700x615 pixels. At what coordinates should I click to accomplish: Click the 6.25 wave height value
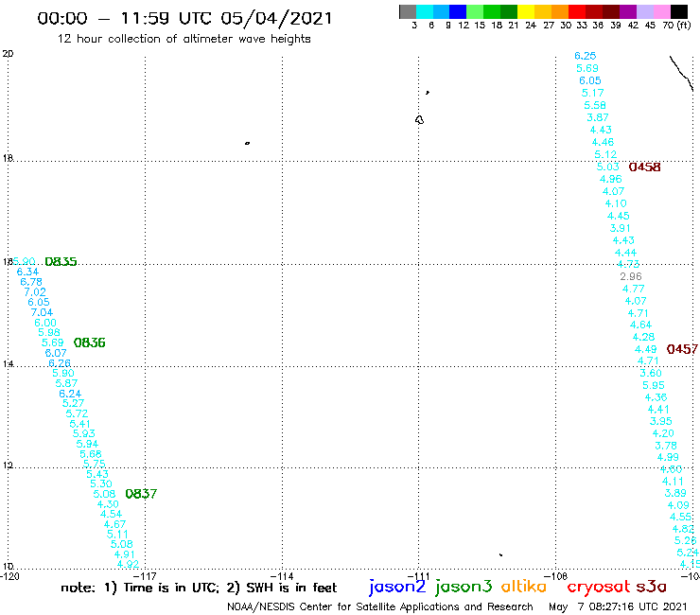585,56
